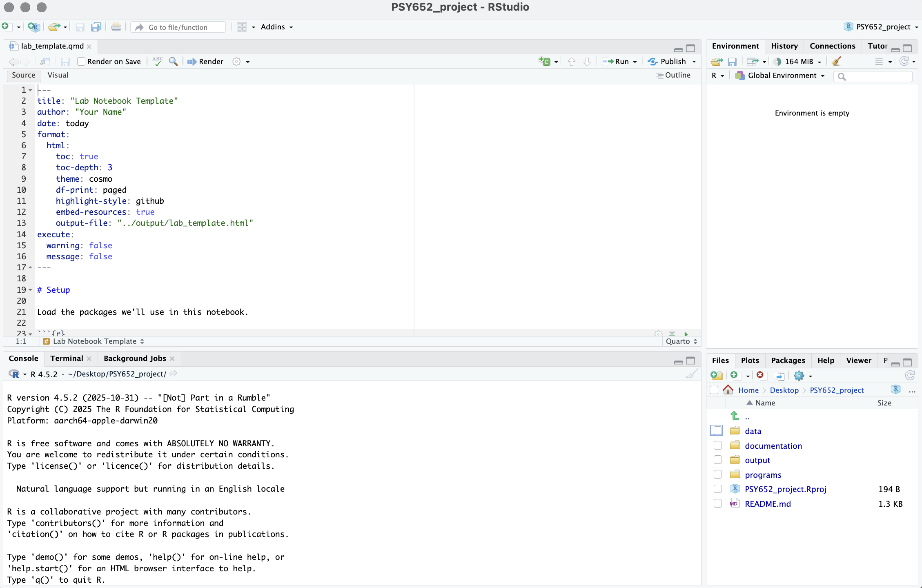Viewport: 922px width, 588px height.
Task: Click the Open File folder icon in the main toolbar
Action: (54, 27)
